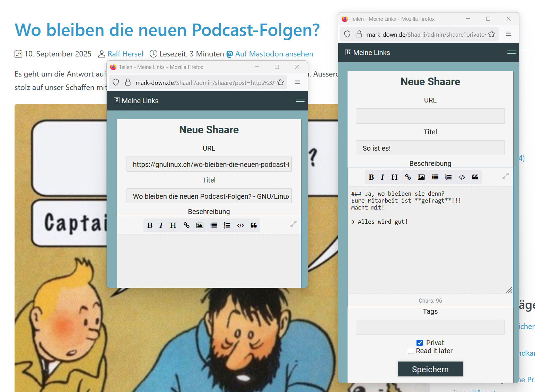Open Ralf Hersel author link
The width and height of the screenshot is (535, 392).
tap(125, 54)
